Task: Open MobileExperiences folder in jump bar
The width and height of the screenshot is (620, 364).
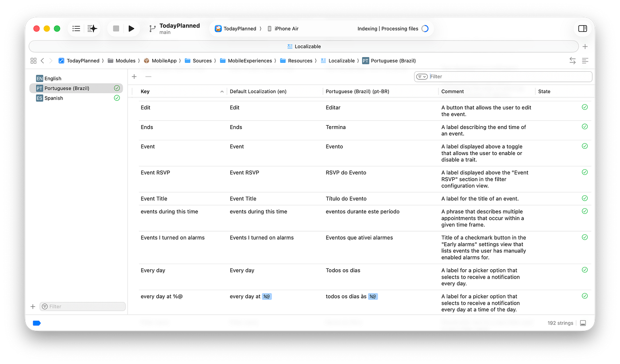Action: point(246,61)
